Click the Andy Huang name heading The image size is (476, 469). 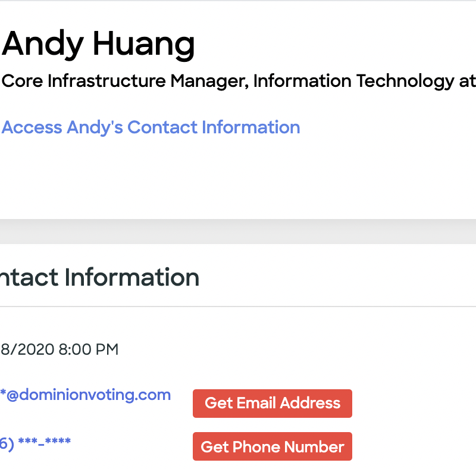coord(99,44)
